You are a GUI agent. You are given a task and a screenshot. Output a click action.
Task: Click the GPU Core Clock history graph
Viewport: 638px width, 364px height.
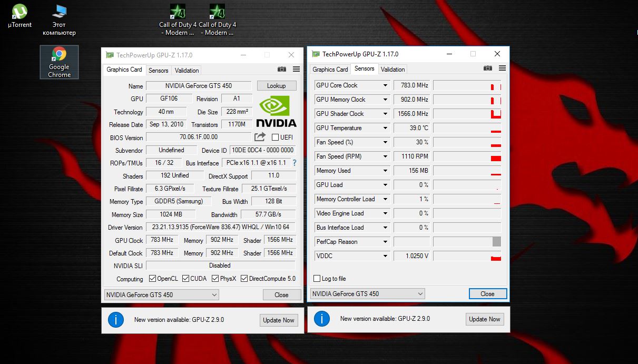[467, 85]
